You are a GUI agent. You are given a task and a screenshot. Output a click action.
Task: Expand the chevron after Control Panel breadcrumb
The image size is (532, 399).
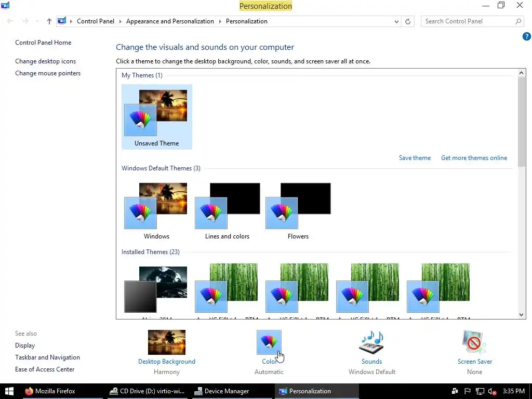click(120, 21)
